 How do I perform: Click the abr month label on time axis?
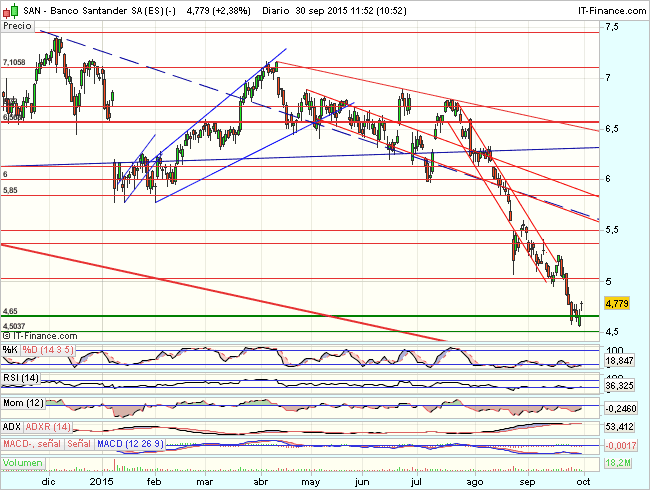261,482
